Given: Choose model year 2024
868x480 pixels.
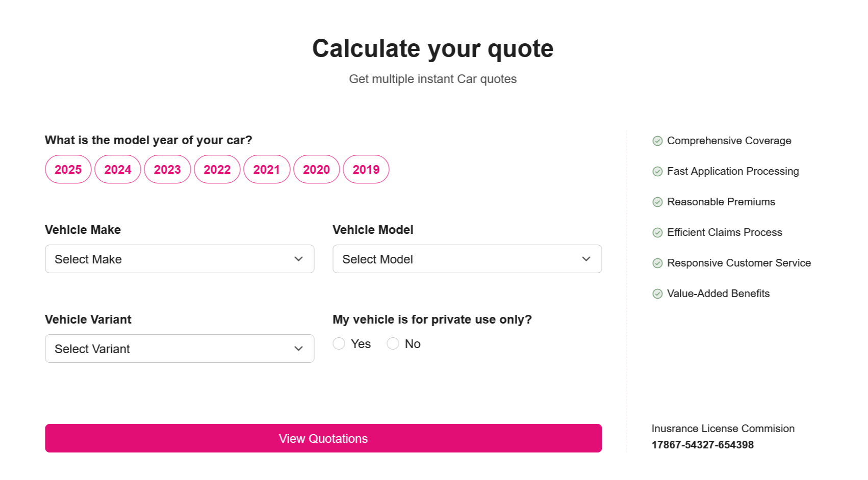Looking at the screenshot, I should click(x=118, y=169).
